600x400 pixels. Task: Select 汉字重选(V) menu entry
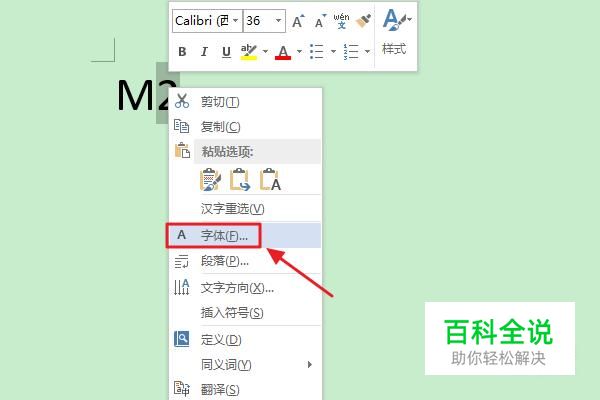click(x=245, y=209)
